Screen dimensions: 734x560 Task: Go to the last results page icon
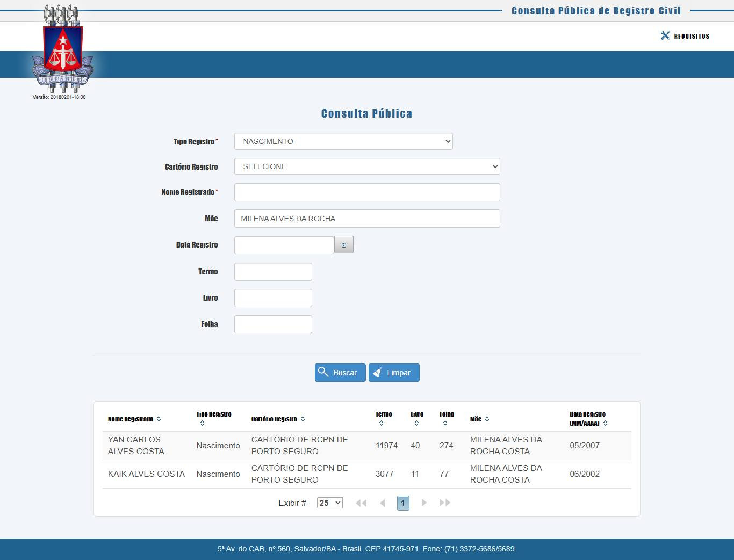(x=444, y=503)
